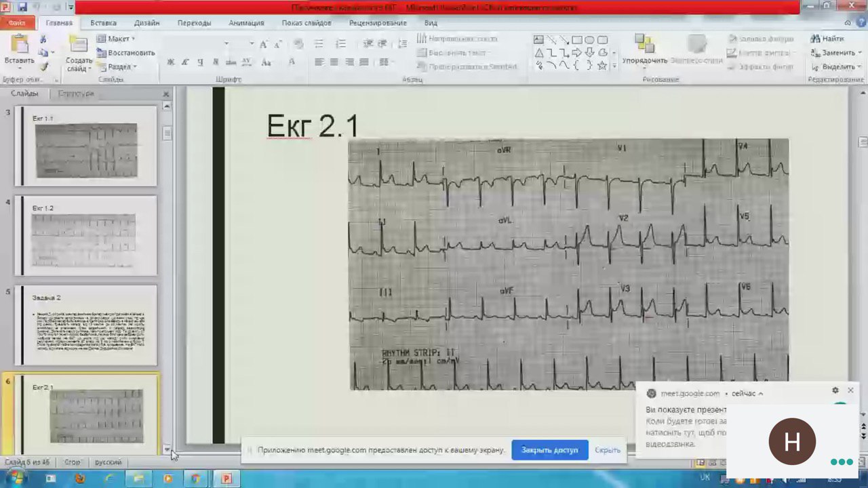
Task: Select the Triangle shape in gallery
Action: point(538,53)
